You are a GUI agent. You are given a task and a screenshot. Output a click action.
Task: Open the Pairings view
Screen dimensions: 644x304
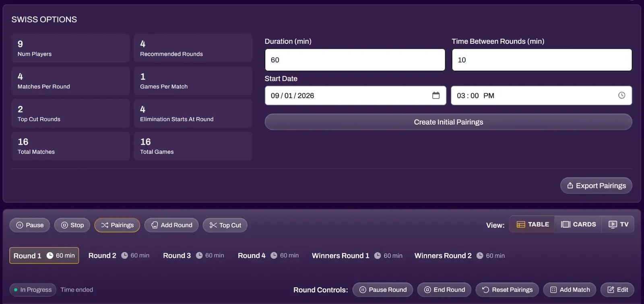[117, 225]
